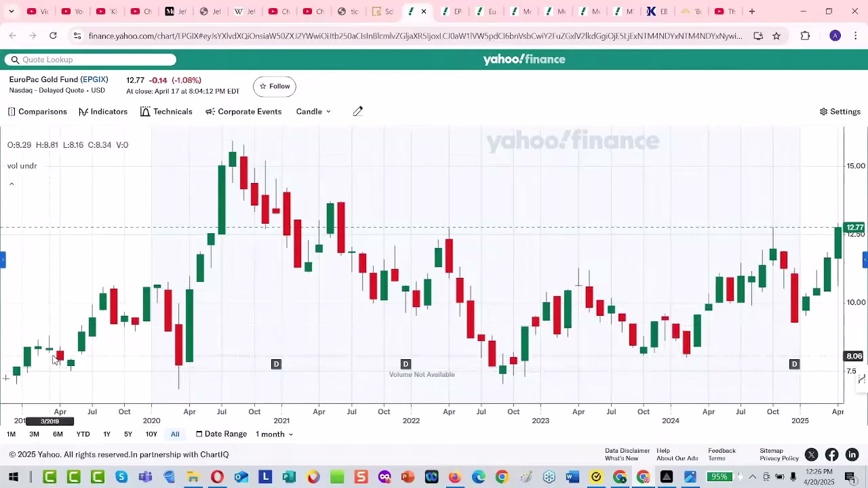This screenshot has width=868, height=488.
Task: Click the 2024 dividend D marker
Action: [794, 365]
